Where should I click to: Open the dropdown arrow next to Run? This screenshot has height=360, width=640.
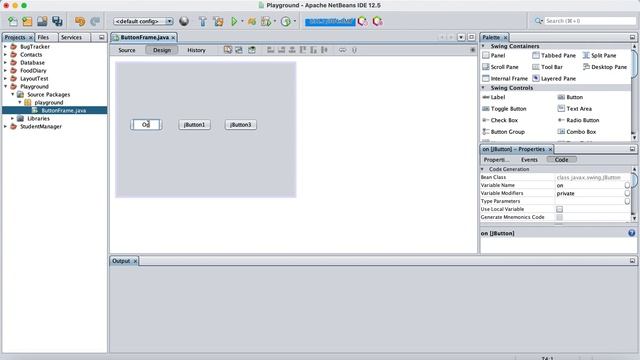coord(242,21)
